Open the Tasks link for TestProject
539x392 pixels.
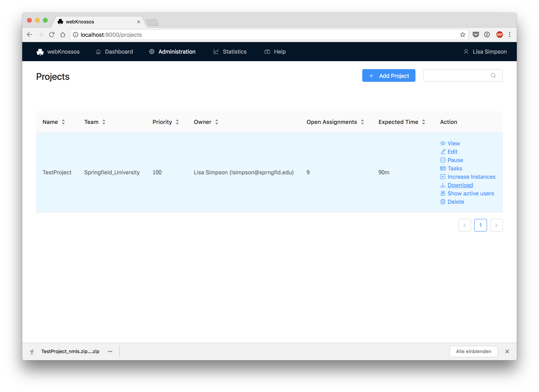click(x=455, y=168)
